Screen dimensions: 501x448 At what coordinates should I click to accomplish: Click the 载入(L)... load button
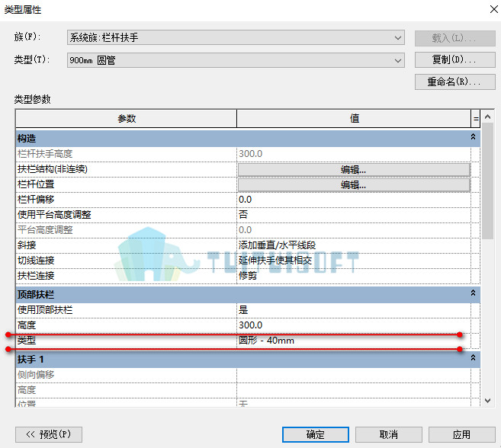pyautogui.click(x=454, y=38)
